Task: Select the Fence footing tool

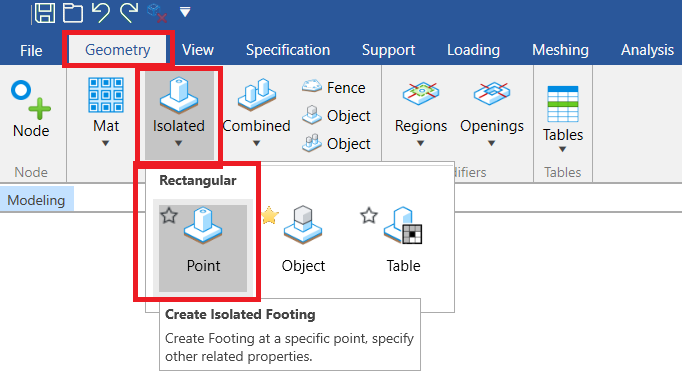Action: click(x=336, y=87)
